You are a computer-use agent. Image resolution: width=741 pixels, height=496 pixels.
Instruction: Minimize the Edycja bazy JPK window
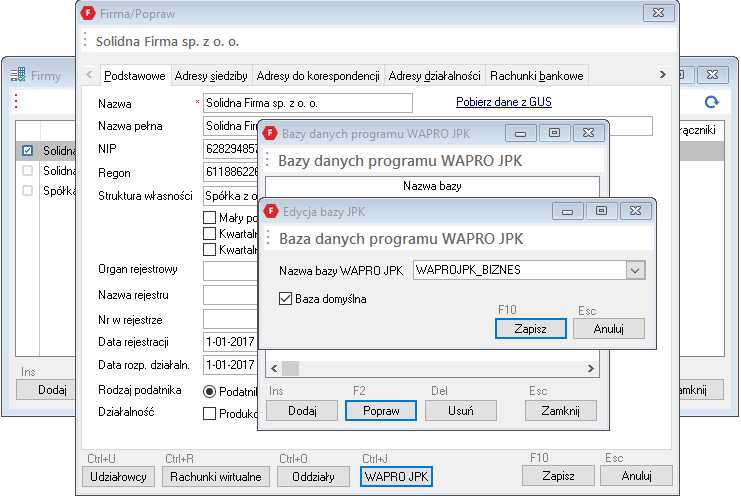coord(568,211)
